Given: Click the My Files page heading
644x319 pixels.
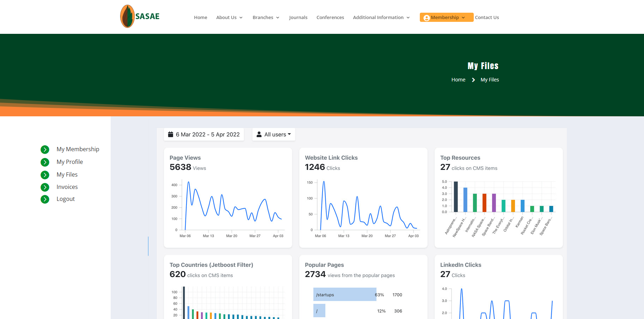Looking at the screenshot, I should (x=483, y=66).
